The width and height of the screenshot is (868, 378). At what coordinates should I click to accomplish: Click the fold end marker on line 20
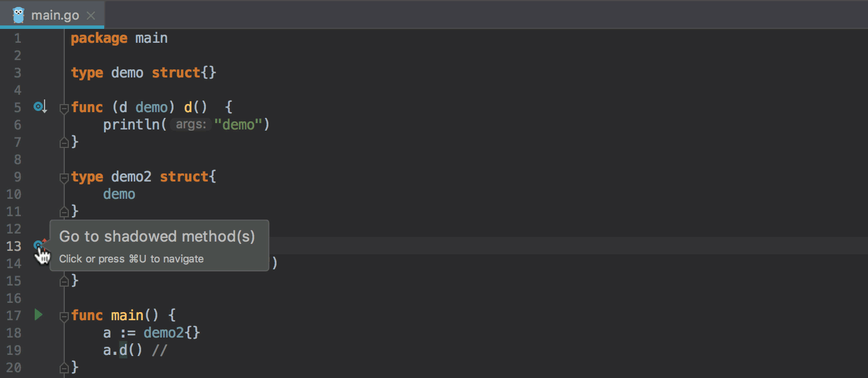(64, 367)
